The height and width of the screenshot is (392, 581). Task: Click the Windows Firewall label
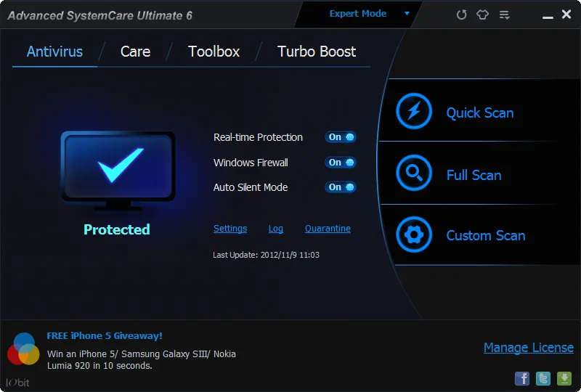[251, 163]
